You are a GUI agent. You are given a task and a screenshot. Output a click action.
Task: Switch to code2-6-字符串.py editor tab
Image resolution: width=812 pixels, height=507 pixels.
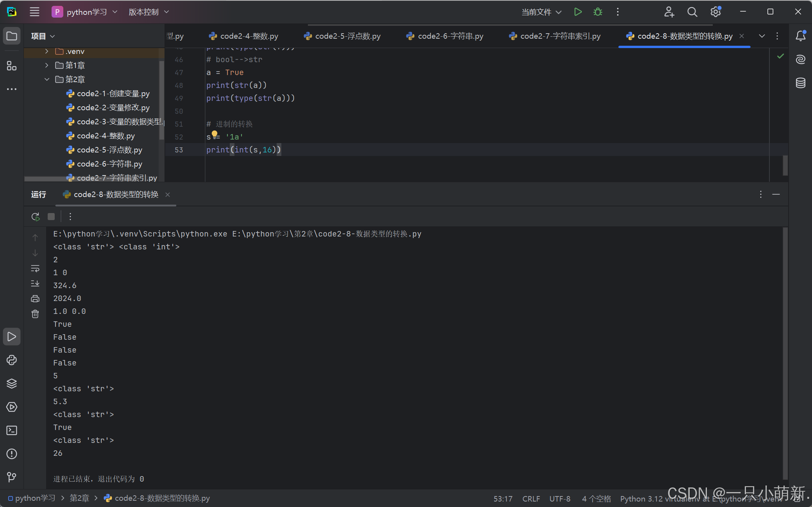click(450, 36)
